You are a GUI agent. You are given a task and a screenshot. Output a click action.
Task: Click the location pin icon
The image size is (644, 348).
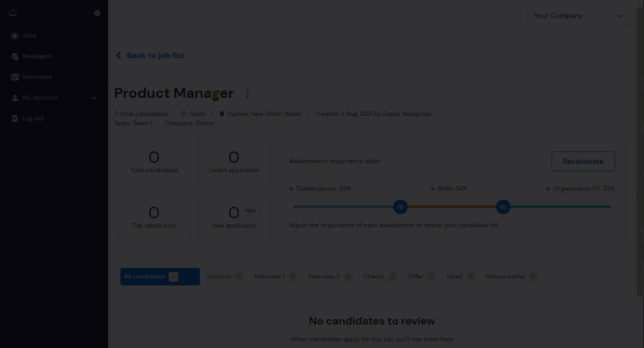[x=221, y=114]
